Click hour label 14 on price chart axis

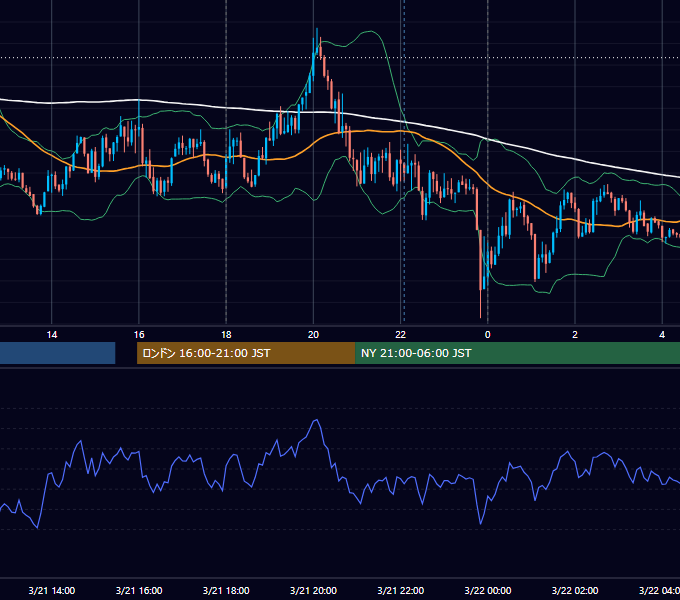click(x=52, y=335)
